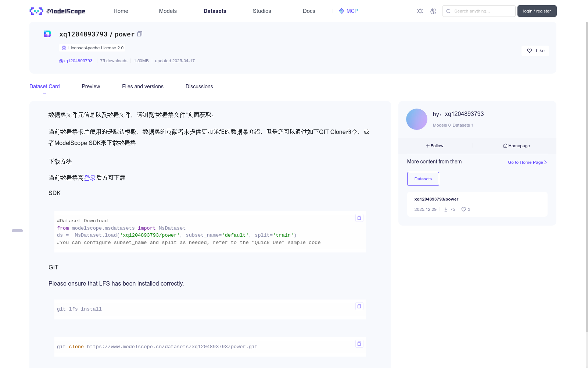This screenshot has width=588, height=368.
Task: Click the '#Dataset Download' comment line
Action: (82, 221)
